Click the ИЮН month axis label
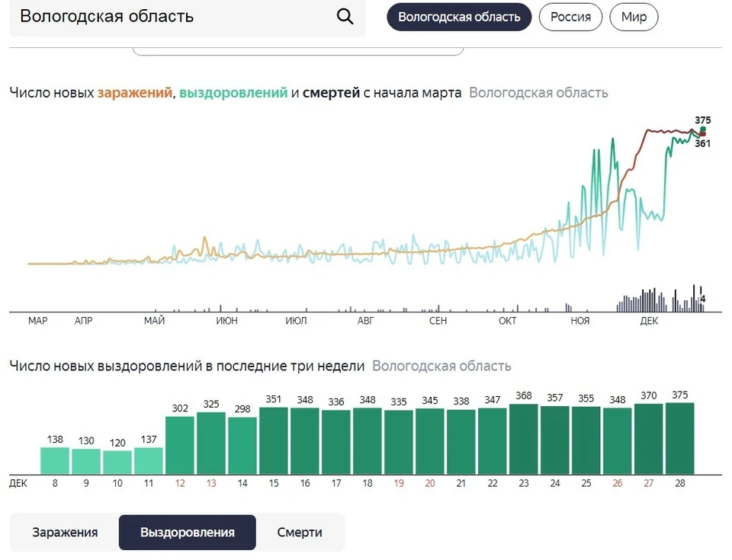The width and height of the screenshot is (732, 560). (227, 321)
